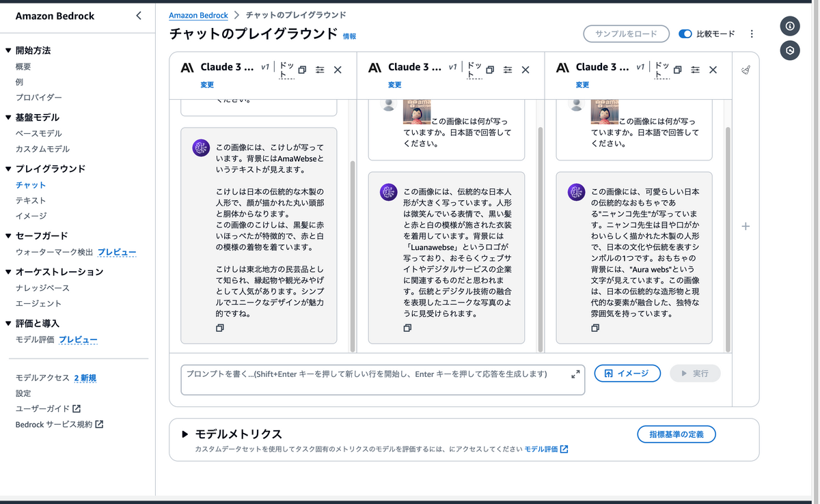Click the サンプルをロード button
Screen dimensions: 820x504
pyautogui.click(x=625, y=33)
